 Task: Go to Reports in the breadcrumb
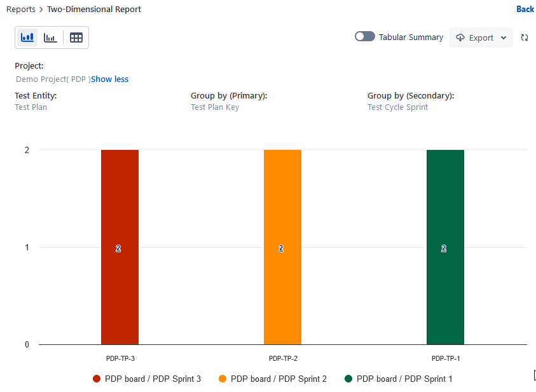tap(20, 10)
